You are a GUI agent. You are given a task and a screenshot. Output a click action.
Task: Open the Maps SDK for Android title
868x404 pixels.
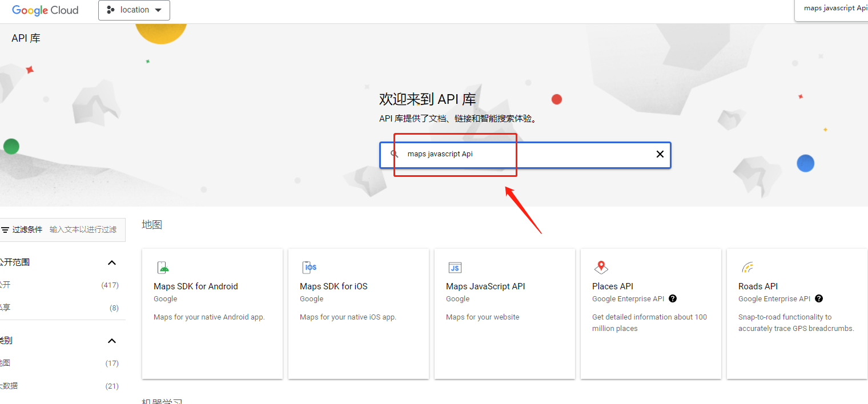pyautogui.click(x=196, y=286)
